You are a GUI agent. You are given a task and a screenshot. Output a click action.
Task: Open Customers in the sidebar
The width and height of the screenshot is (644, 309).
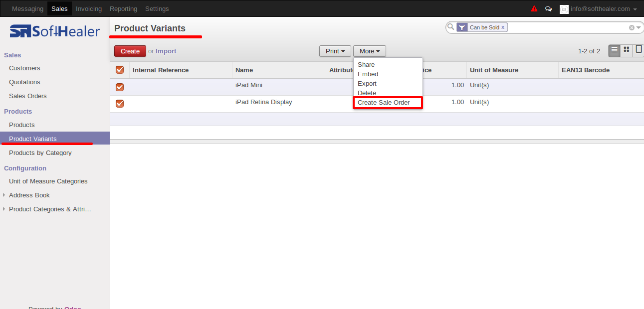coord(24,68)
